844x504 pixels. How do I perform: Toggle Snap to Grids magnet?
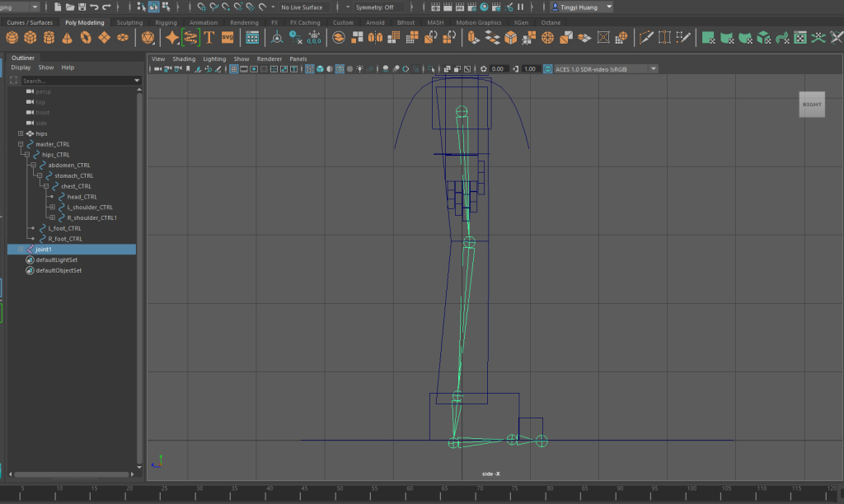point(202,7)
